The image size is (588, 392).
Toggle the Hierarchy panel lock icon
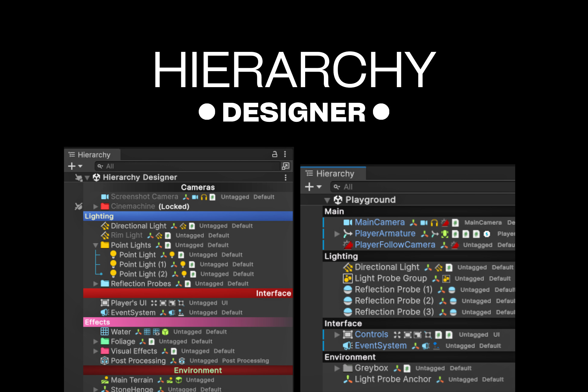274,154
